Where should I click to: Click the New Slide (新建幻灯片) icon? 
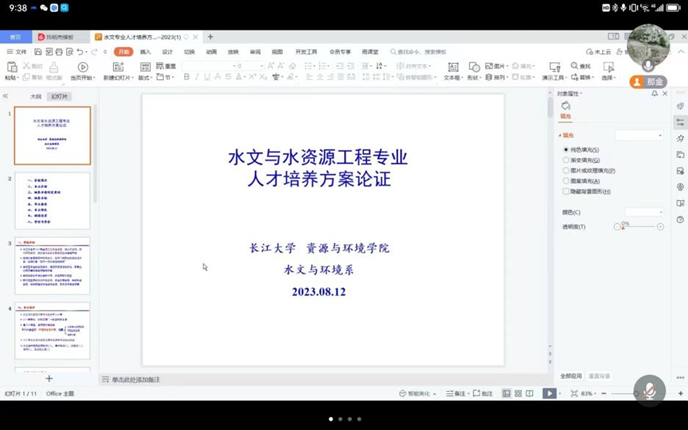pyautogui.click(x=117, y=70)
